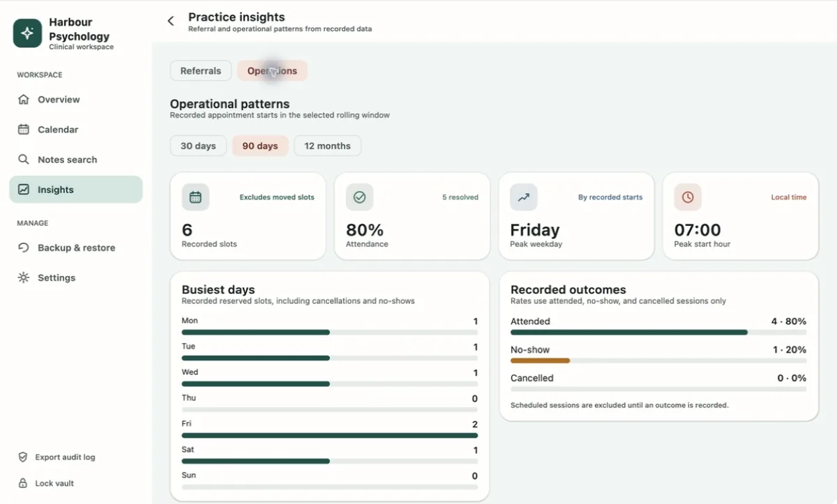Open Overview in the sidebar
Screen dimensions: 837x504
76,100
